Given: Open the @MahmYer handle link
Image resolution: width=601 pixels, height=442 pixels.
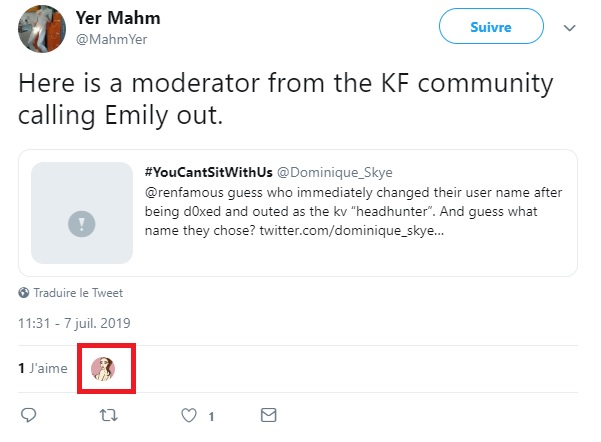Looking at the screenshot, I should (112, 39).
